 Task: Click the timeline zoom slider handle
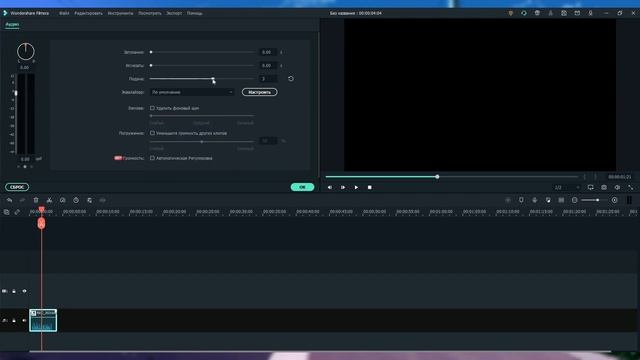tap(598, 200)
